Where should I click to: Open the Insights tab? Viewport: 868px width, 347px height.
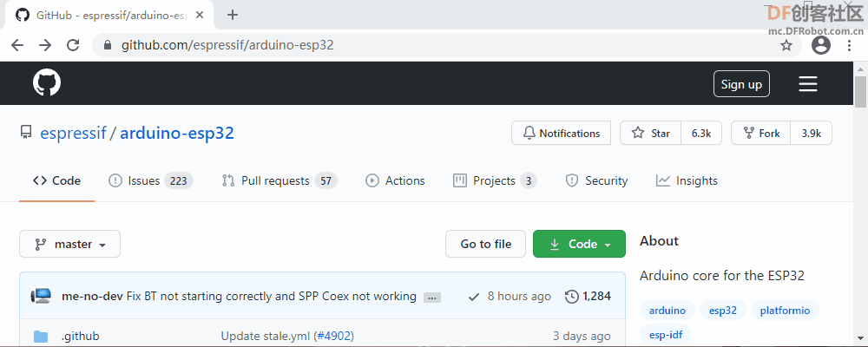(x=687, y=181)
